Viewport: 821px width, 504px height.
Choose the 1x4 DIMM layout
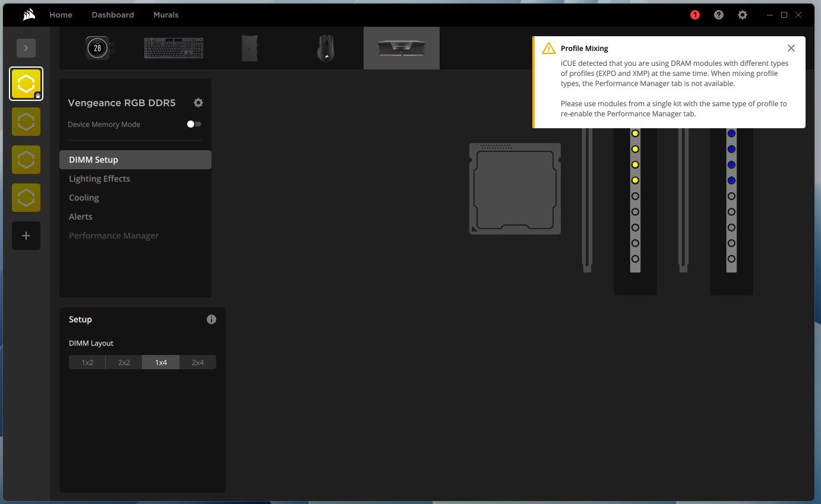click(161, 362)
